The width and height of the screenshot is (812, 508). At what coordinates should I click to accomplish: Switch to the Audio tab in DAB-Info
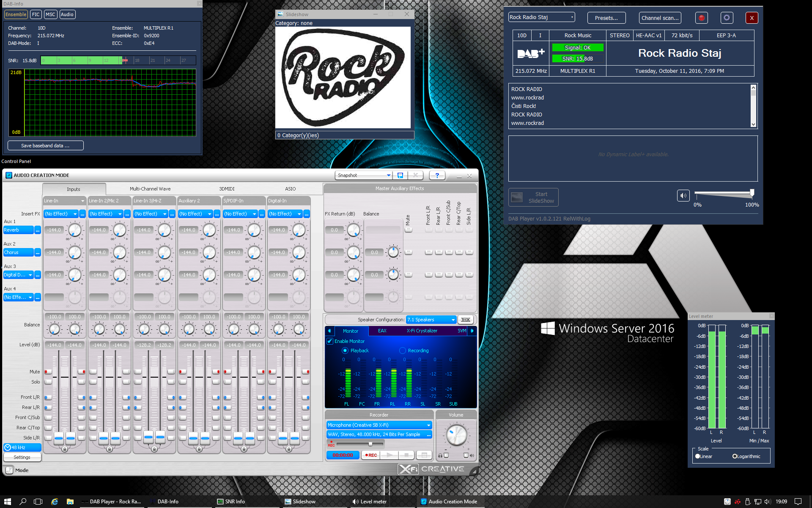click(67, 14)
